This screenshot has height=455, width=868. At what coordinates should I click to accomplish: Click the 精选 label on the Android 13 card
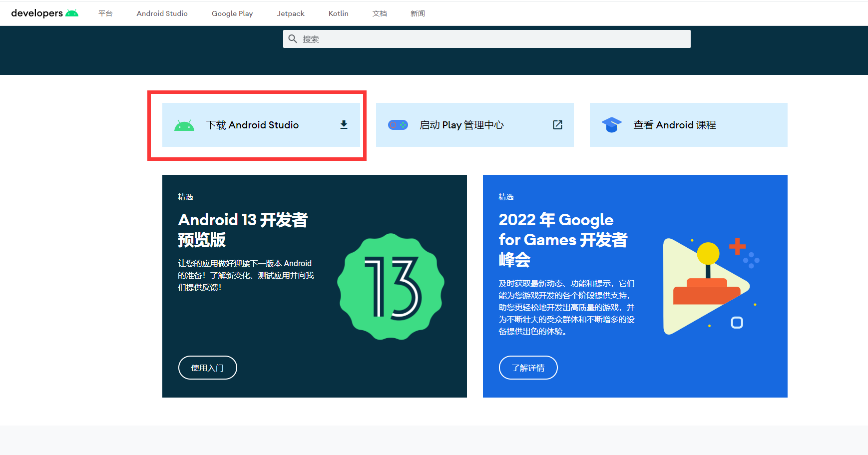click(185, 197)
